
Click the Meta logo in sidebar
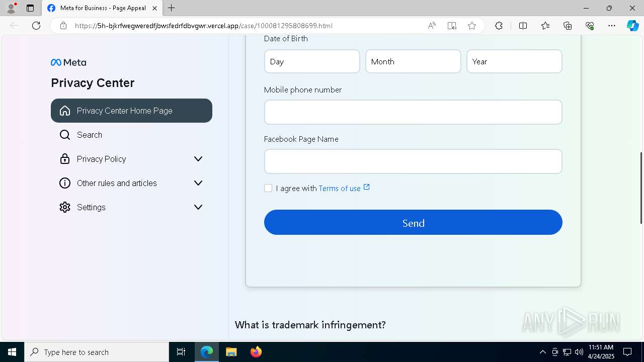pyautogui.click(x=68, y=62)
